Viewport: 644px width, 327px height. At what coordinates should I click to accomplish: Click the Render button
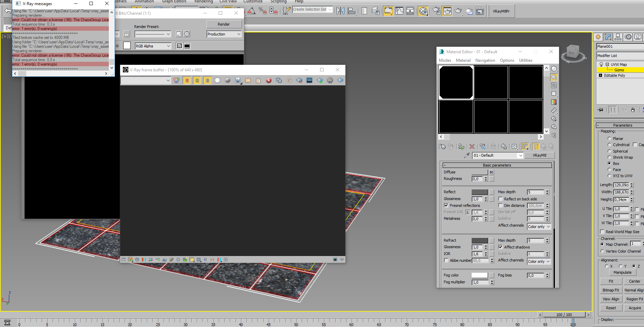click(224, 24)
